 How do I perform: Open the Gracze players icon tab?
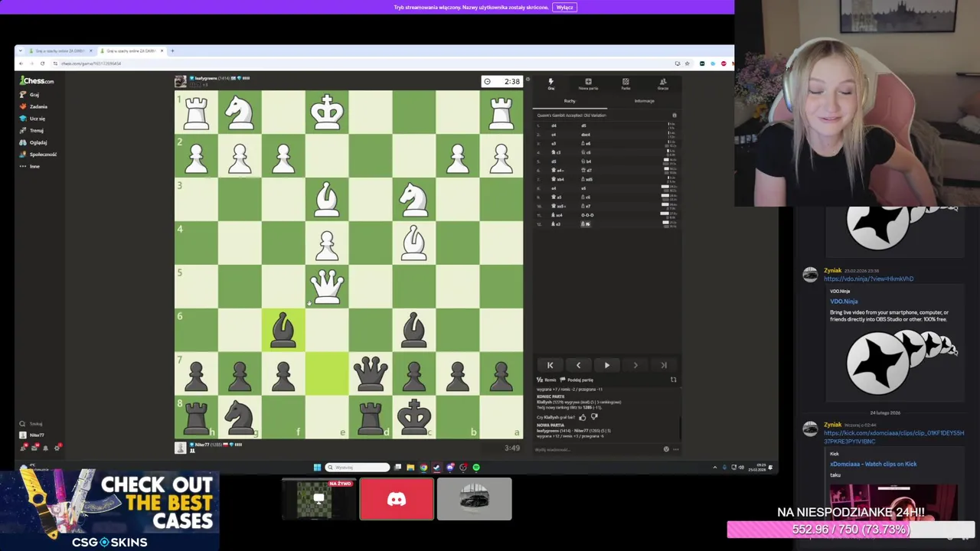(x=663, y=83)
